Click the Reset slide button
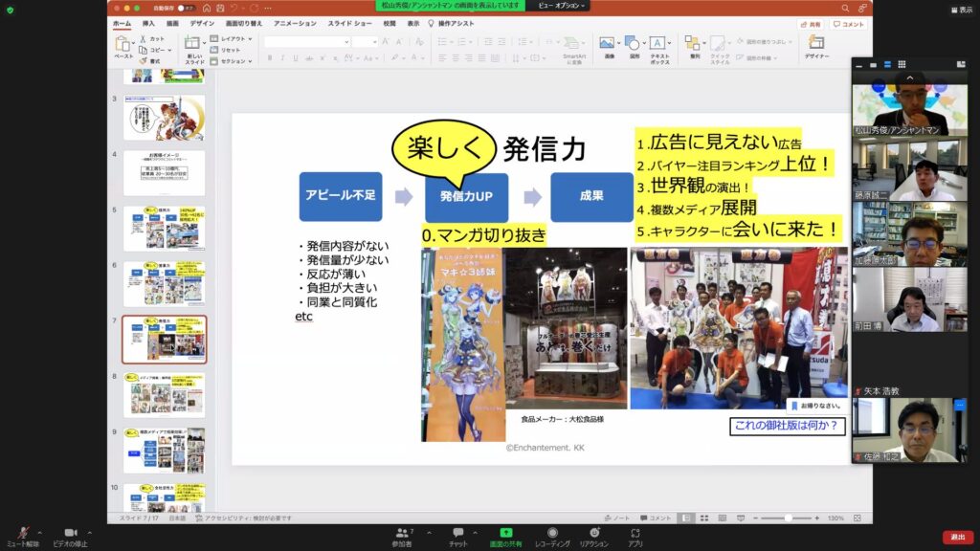This screenshot has height=551, width=980. [226, 50]
